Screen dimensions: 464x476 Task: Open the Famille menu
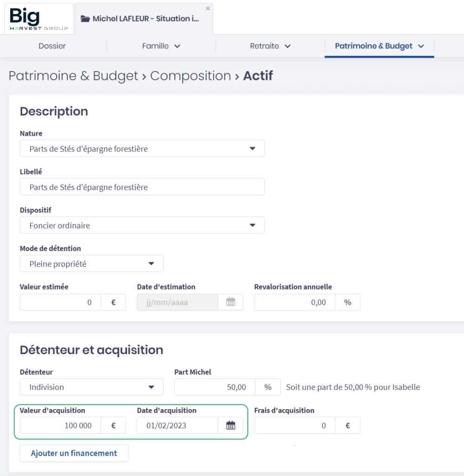coord(161,46)
